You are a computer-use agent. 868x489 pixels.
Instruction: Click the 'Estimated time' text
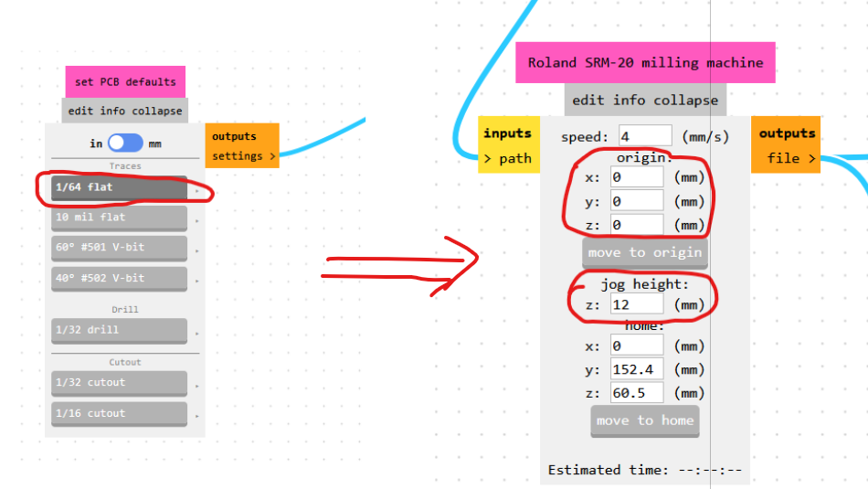point(645,470)
